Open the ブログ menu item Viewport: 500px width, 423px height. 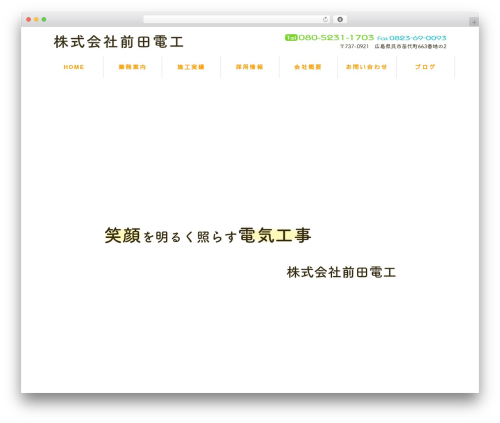425,67
